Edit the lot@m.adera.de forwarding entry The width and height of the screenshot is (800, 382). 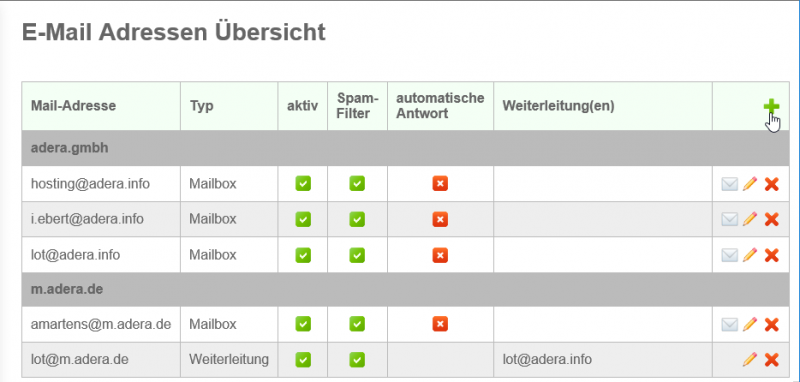pos(749,360)
